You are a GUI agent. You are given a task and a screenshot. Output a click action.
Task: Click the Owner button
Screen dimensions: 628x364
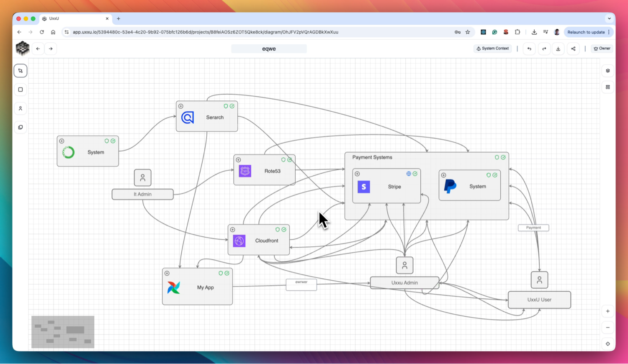[602, 49]
